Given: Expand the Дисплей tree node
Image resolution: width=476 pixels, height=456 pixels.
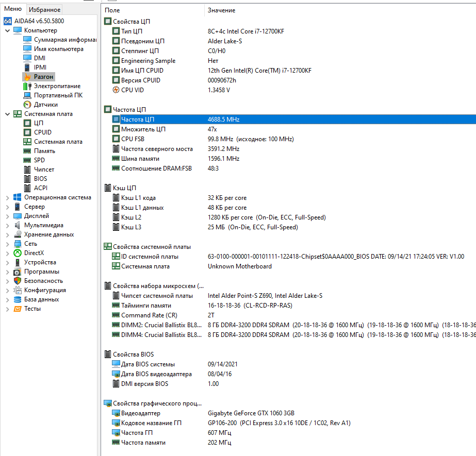Looking at the screenshot, I should click(8, 216).
